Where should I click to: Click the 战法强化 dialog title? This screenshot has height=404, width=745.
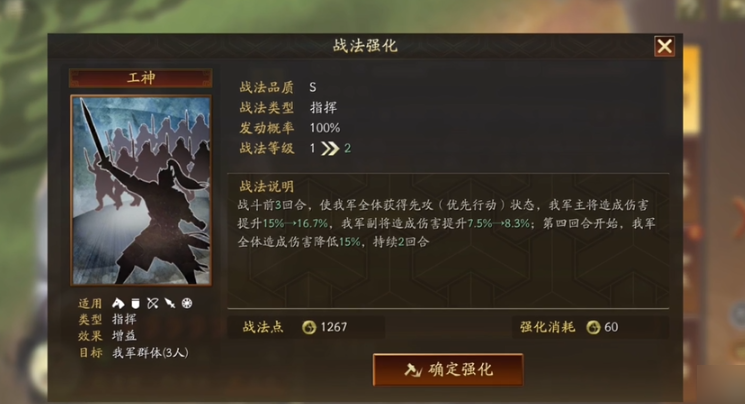pyautogui.click(x=365, y=46)
